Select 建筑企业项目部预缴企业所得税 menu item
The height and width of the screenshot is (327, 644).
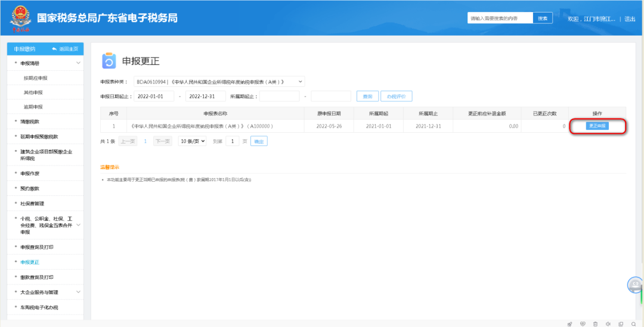click(47, 155)
